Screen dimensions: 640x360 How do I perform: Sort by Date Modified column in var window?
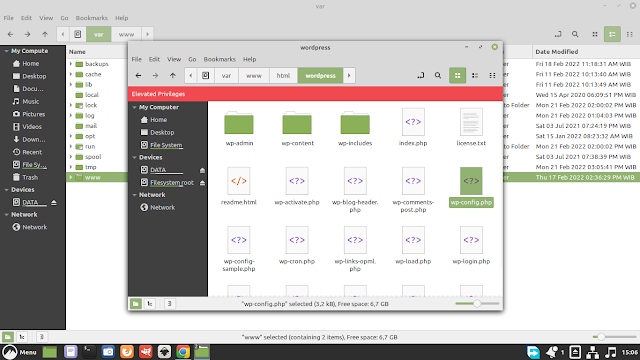pos(585,52)
